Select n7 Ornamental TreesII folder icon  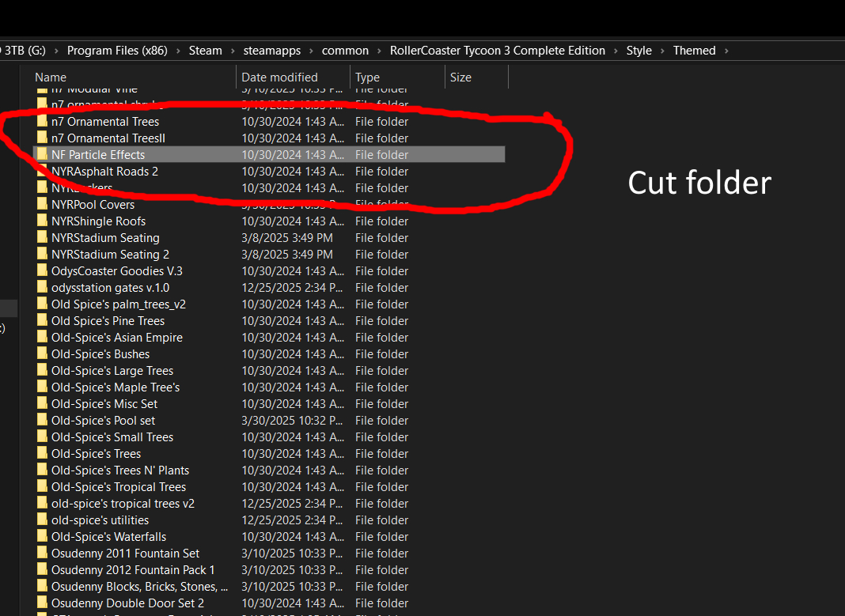pos(42,138)
